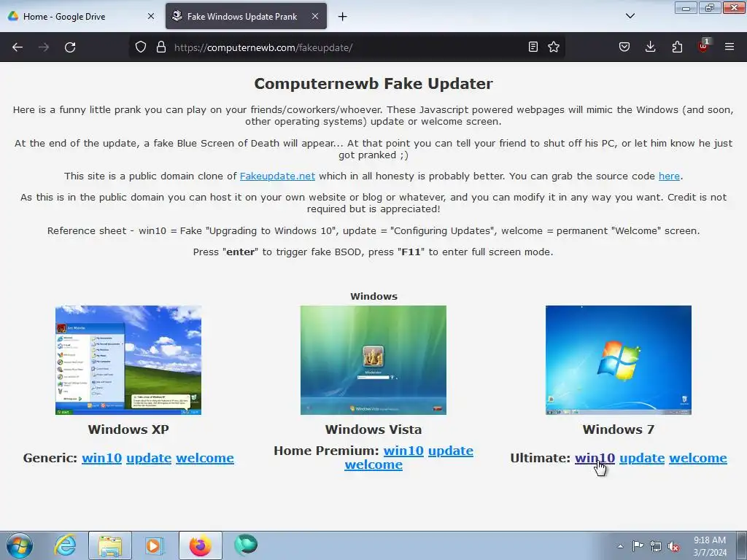Open Windows 7 Ultimate update link

pos(642,458)
